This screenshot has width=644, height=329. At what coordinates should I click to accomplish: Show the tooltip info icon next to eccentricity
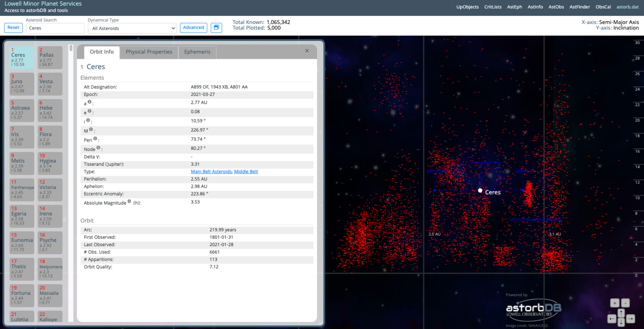click(90, 111)
